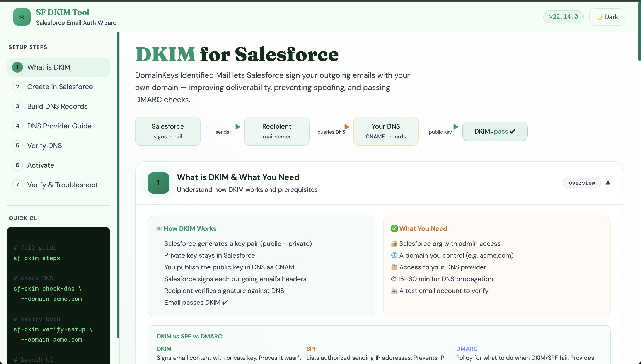The image size is (641, 364).
Task: Click the envelope icon beside How DKIM Works heading
Action: (159, 228)
